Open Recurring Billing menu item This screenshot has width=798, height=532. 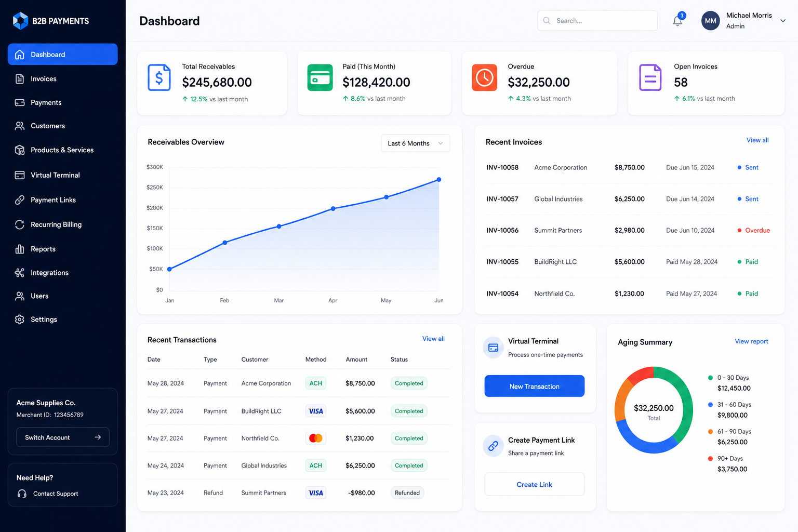point(62,224)
